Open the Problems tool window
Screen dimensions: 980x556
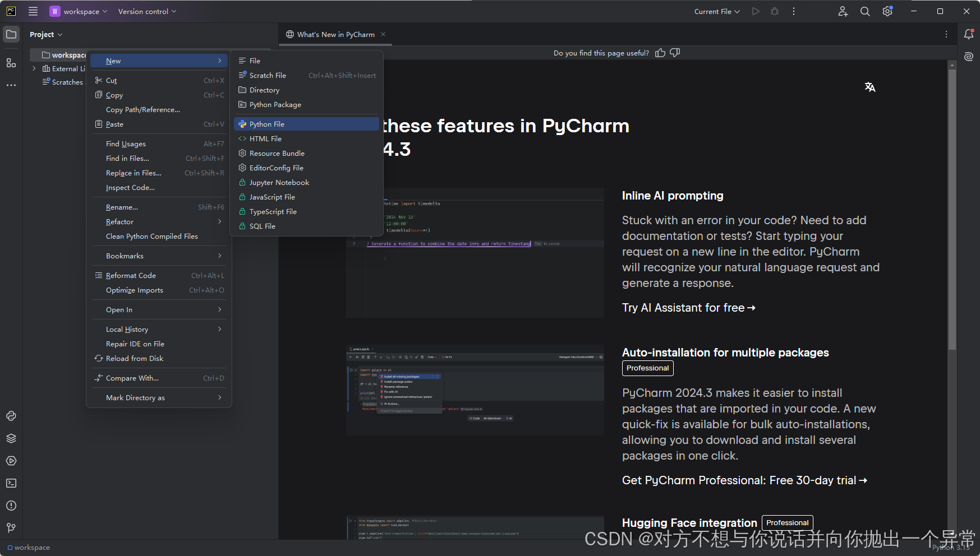pos(11,506)
